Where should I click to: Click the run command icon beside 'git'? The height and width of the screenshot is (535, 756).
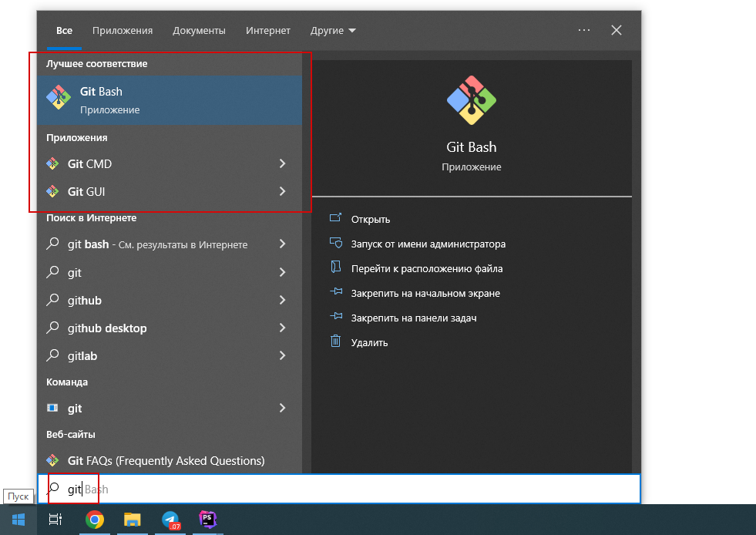pos(52,408)
